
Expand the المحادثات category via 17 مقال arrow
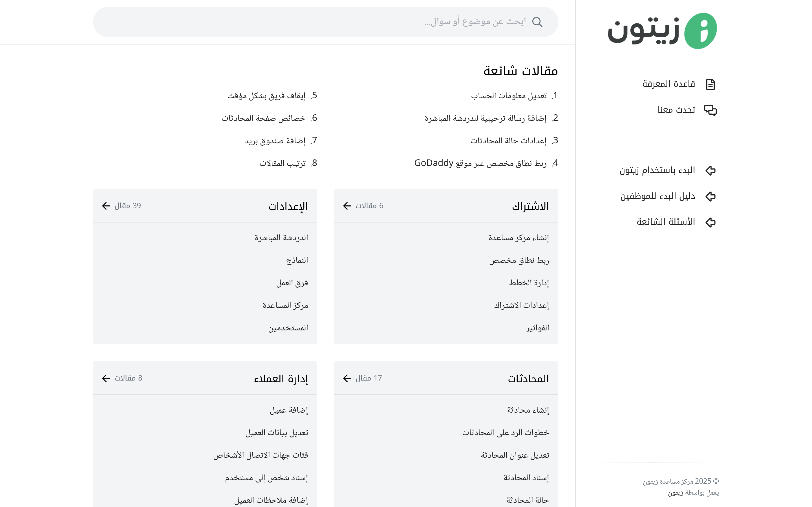point(347,378)
